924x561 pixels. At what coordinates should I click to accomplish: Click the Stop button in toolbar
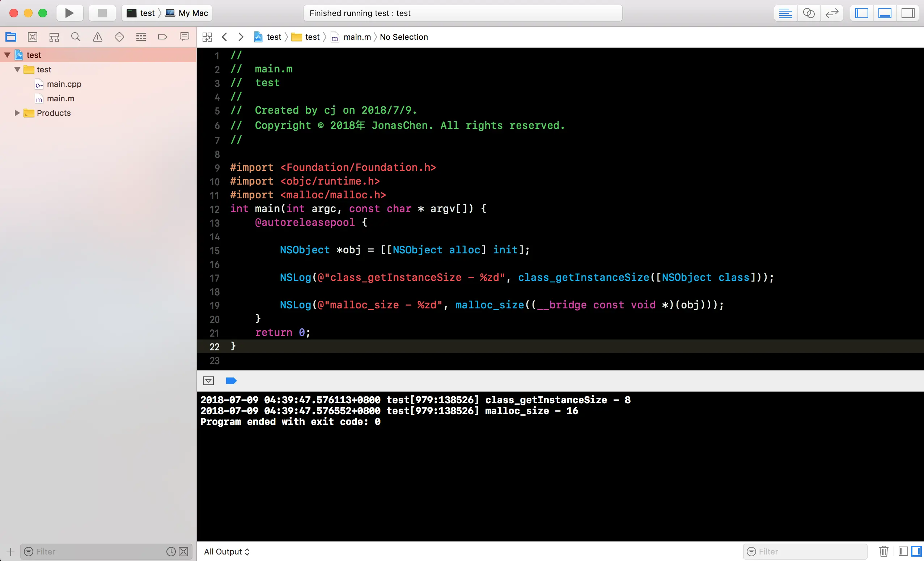pyautogui.click(x=102, y=13)
